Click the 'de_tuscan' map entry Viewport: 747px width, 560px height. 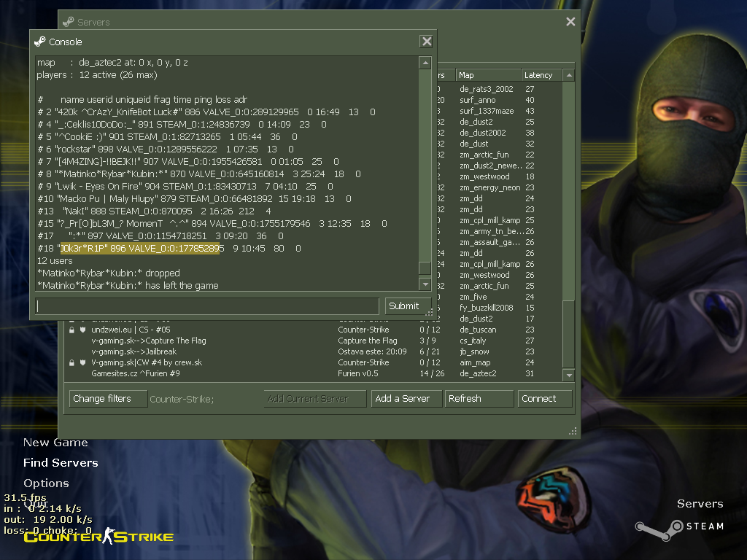click(478, 330)
